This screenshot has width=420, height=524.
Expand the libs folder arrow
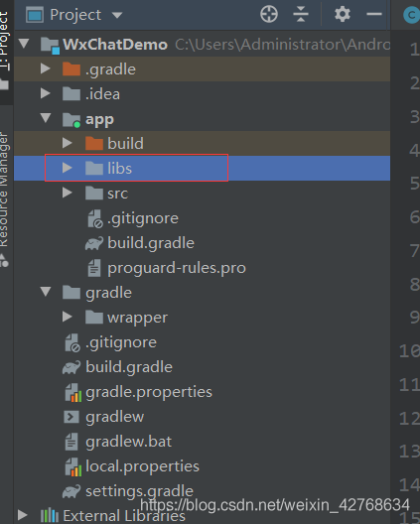(68, 168)
